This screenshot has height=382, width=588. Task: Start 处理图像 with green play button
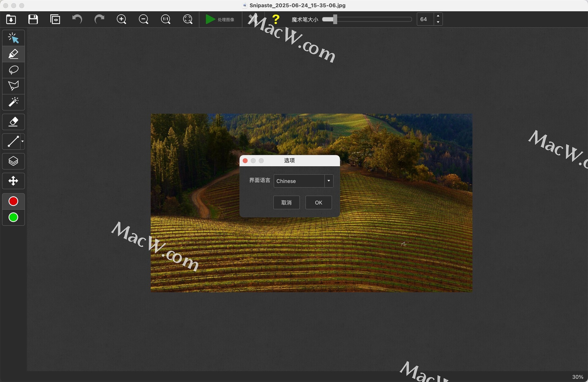(x=220, y=20)
